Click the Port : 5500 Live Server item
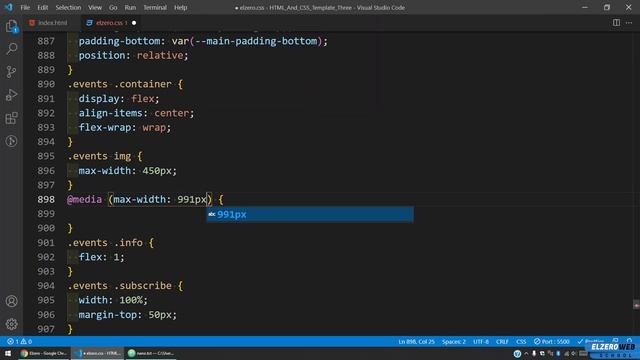This screenshot has width=640, height=360. tap(551, 341)
